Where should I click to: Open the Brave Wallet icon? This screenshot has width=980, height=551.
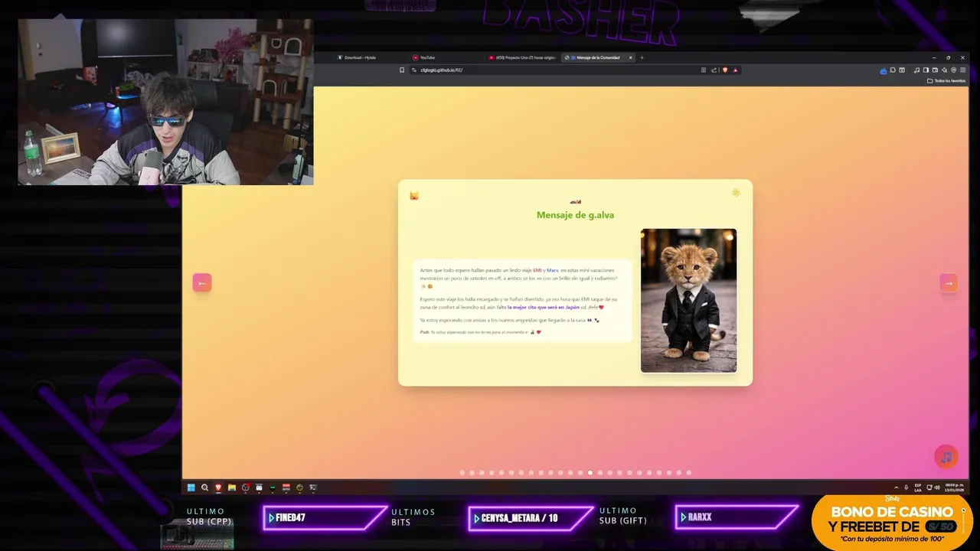point(935,70)
